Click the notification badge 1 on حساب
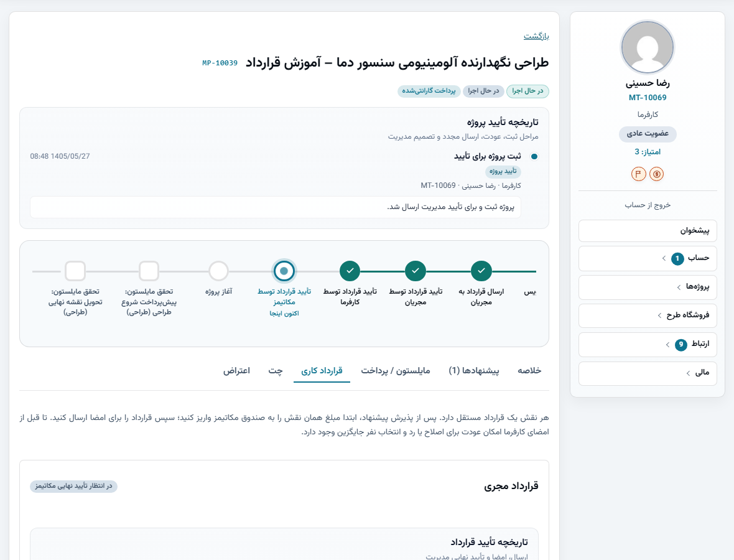Image resolution: width=734 pixels, height=560 pixels. coord(677,258)
